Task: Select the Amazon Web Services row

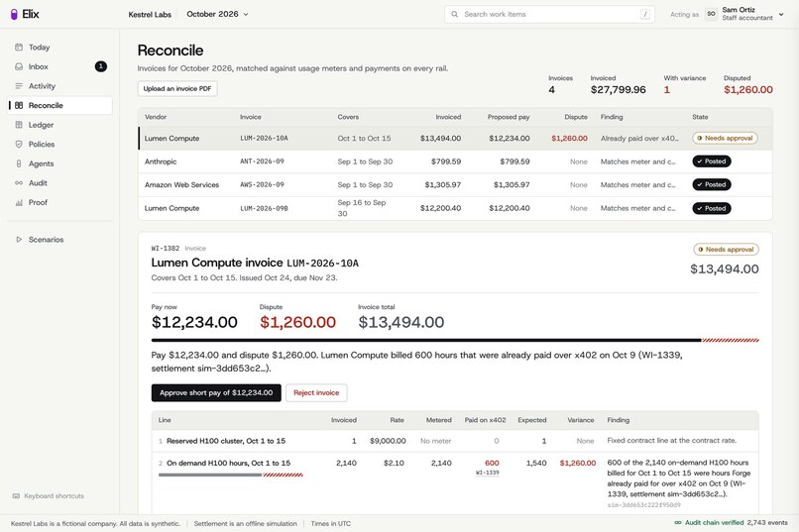Action: (x=455, y=185)
